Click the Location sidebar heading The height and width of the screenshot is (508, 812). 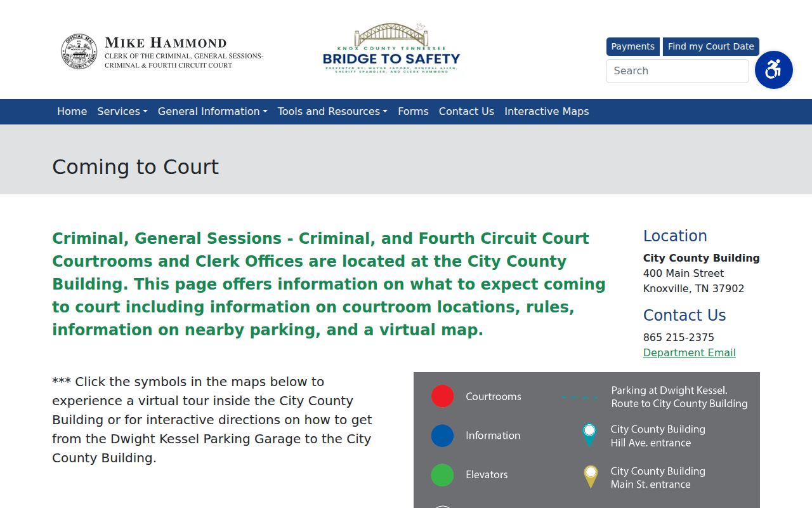pos(675,236)
